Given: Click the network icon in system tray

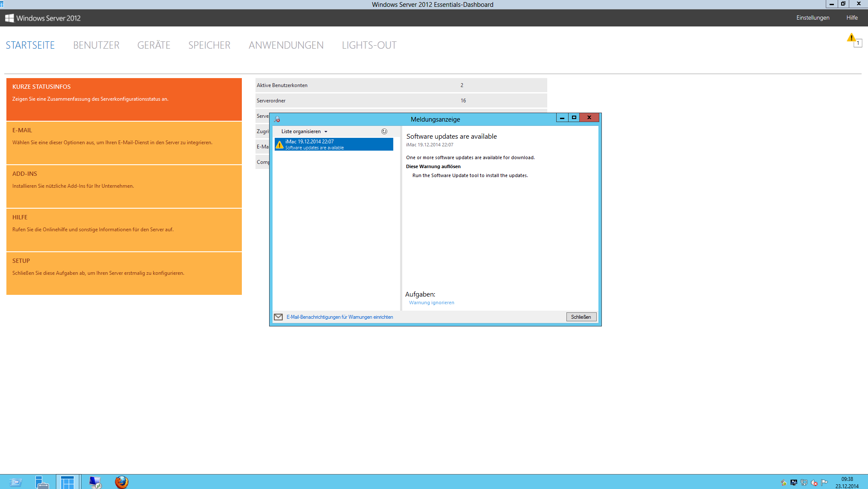Looking at the screenshot, I should tap(804, 483).
